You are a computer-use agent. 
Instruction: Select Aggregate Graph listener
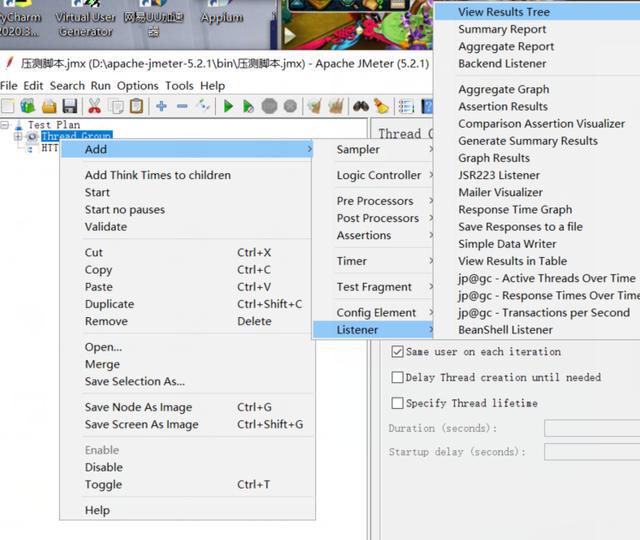537,89
